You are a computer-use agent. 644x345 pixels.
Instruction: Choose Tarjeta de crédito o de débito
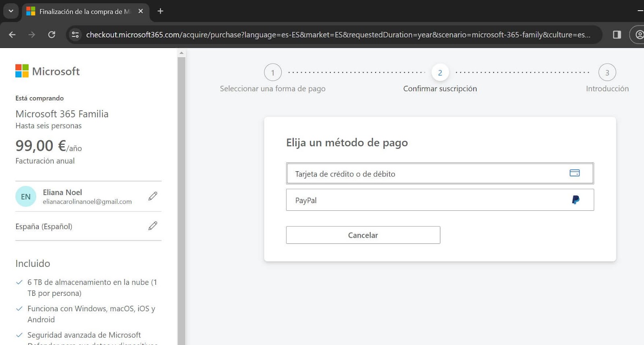click(x=440, y=173)
